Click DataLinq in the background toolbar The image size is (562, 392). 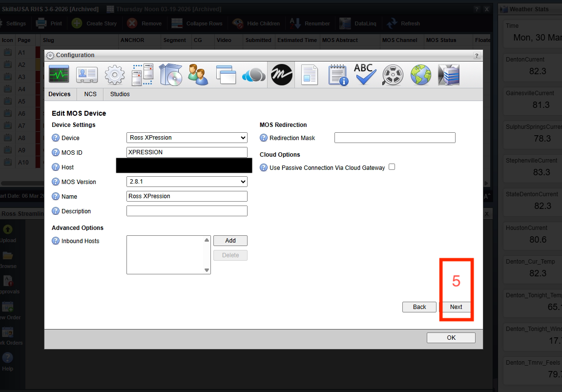click(358, 23)
